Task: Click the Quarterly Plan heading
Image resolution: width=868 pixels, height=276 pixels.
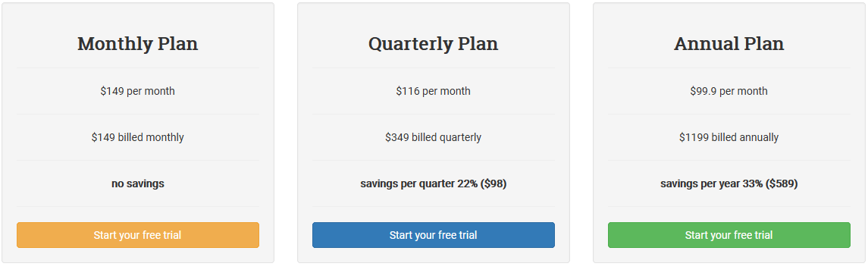Action: 434,44
